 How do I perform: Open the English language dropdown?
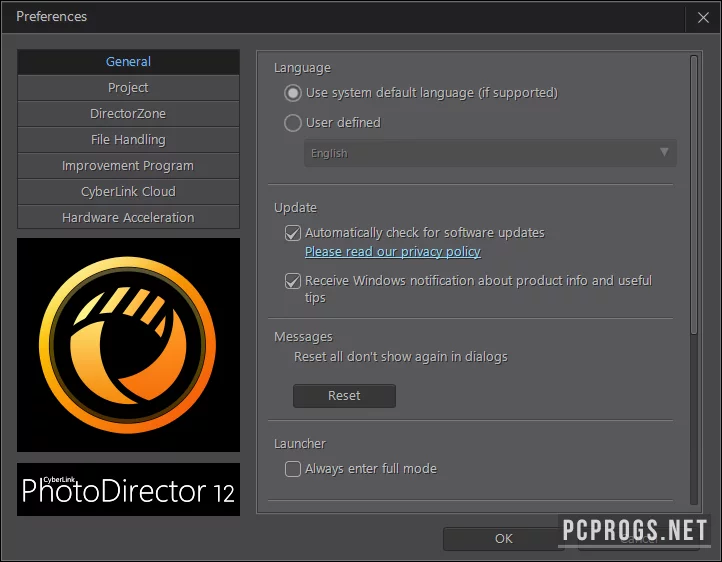point(490,153)
